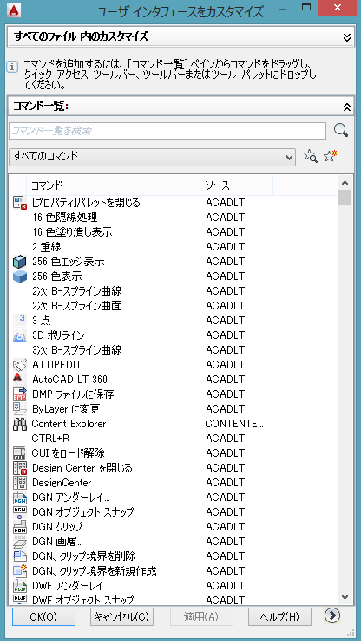Click the DGN アンダーレイ icon

[20, 498]
